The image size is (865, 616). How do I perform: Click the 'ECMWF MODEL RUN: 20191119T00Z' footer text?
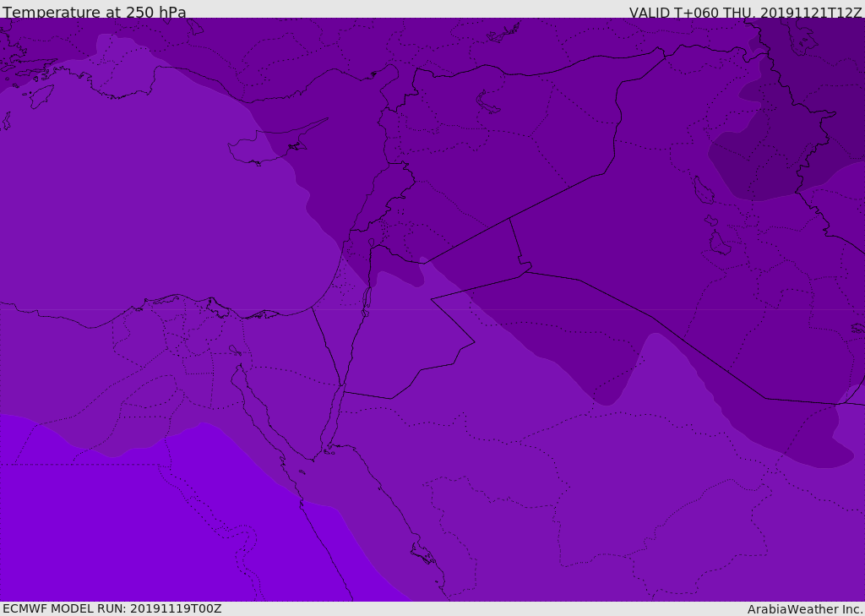[x=112, y=608]
